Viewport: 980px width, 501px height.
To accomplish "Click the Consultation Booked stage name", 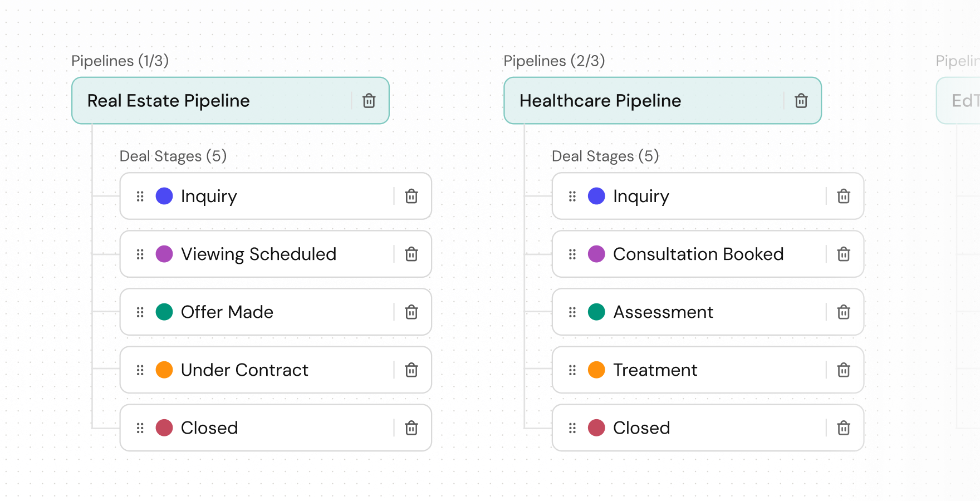I will [698, 254].
